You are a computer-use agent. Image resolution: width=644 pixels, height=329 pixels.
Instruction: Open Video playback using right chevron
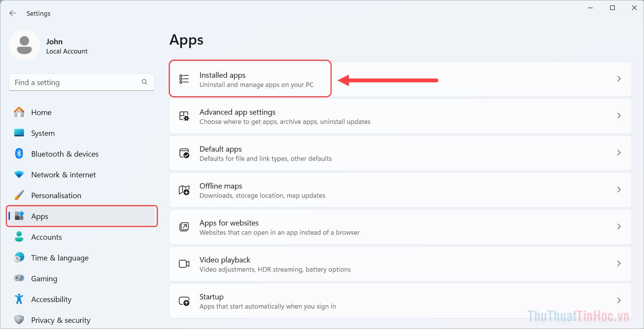point(619,263)
